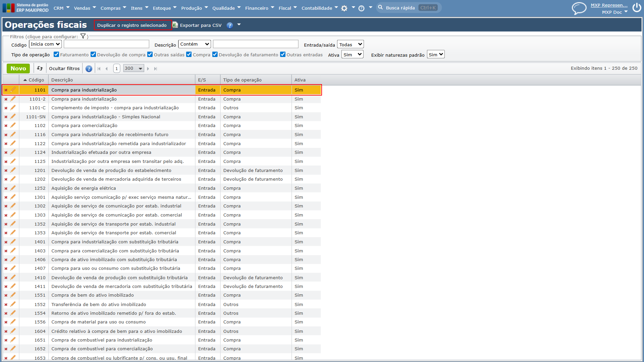The height and width of the screenshot is (362, 644).
Task: Edit row 1556 with pencil icon
Action: click(x=13, y=322)
